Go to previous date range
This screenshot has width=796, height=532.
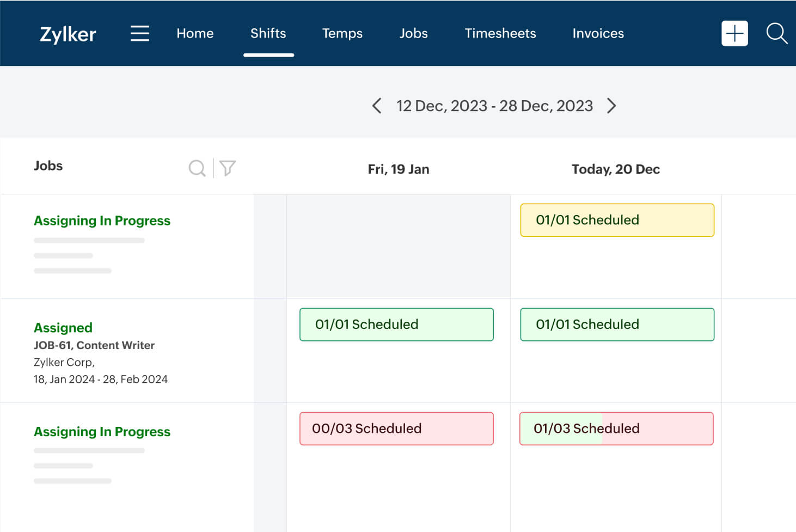tap(377, 106)
